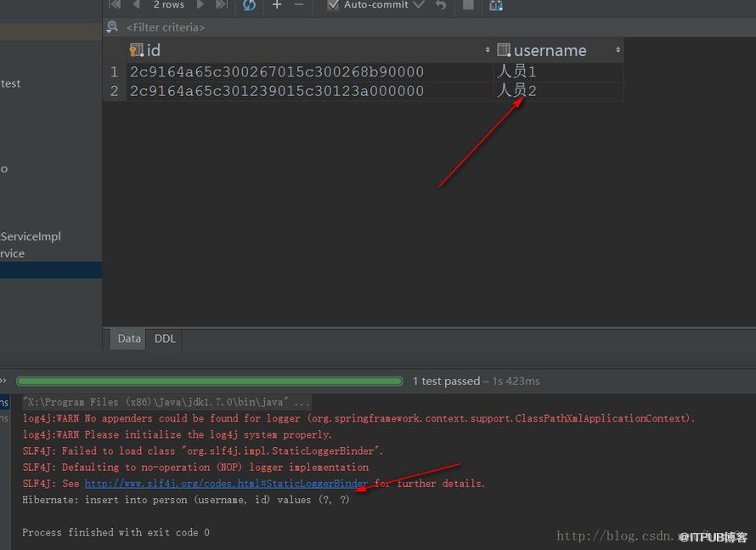
Task: Click the stop square icon in the toolbar
Action: (468, 5)
